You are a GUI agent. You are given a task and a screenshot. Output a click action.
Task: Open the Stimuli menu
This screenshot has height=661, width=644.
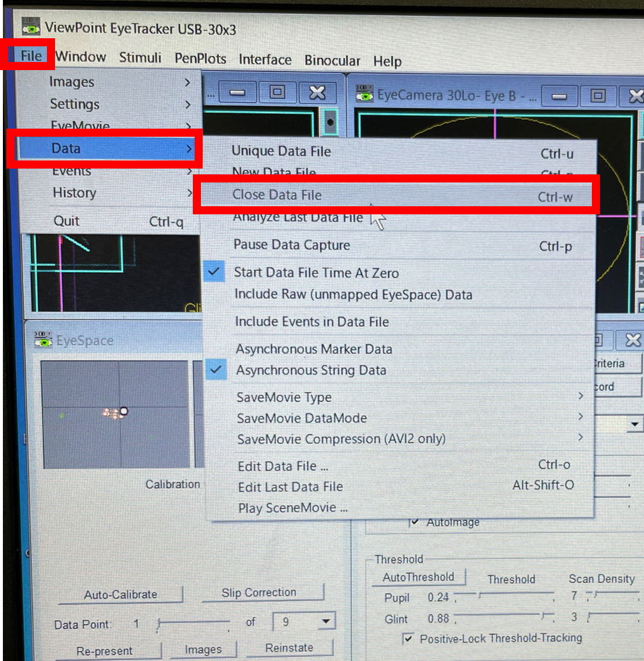click(140, 57)
